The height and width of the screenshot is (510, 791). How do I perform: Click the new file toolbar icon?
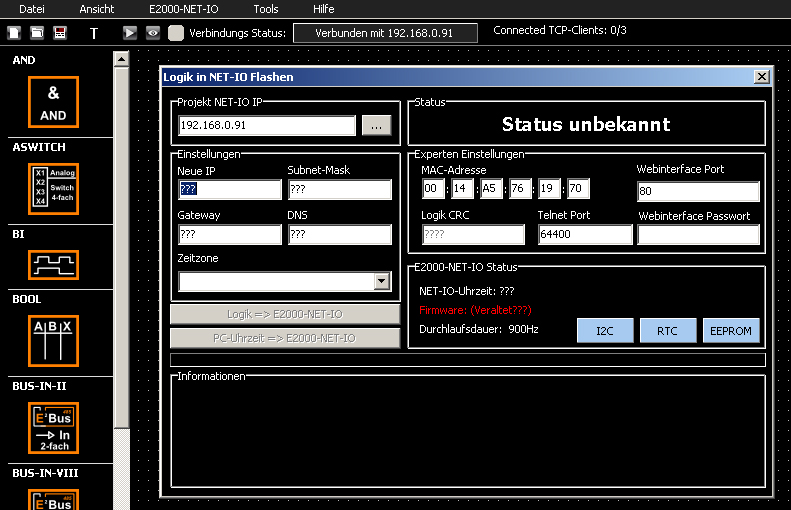coord(14,33)
